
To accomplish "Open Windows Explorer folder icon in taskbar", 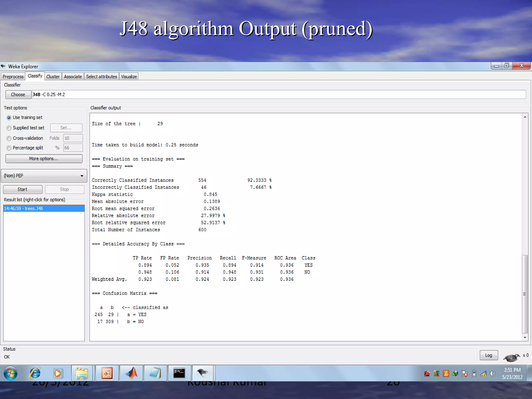I will (x=82, y=373).
